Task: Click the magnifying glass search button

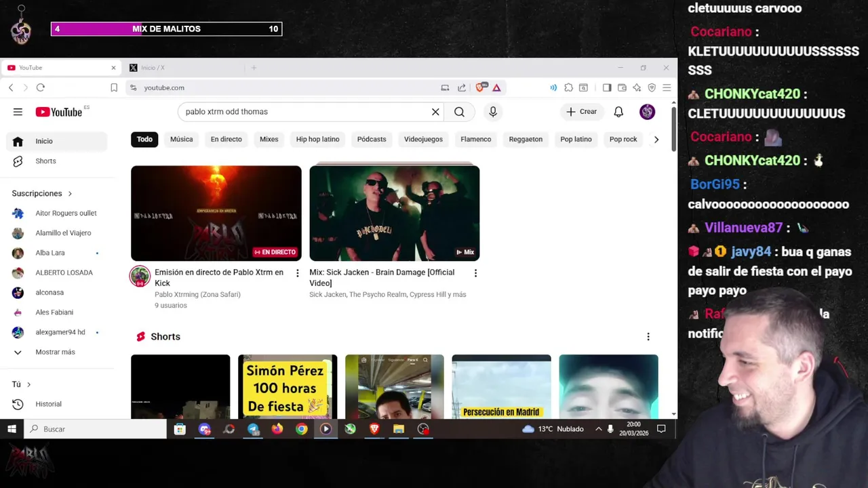Action: point(459,112)
